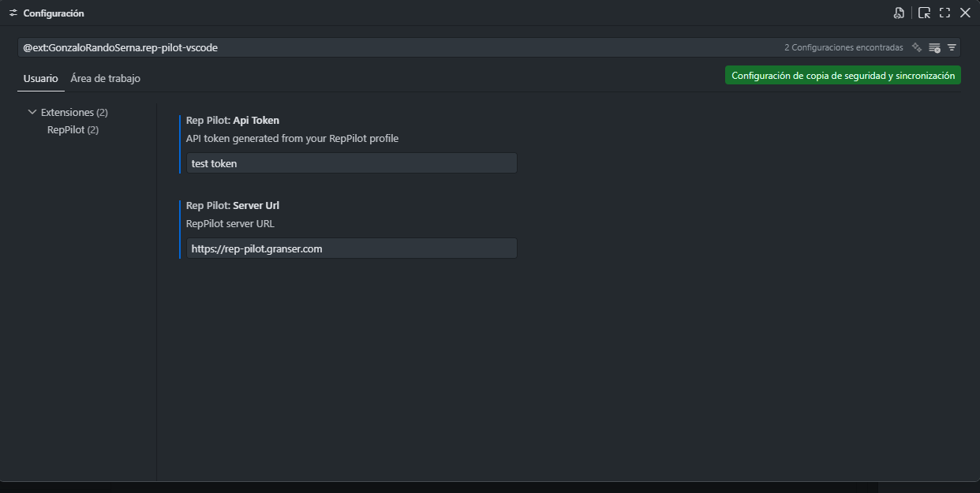Click the '2 Configuraciones encontradas' text
Screen dimensions: 980x493
tap(843, 48)
